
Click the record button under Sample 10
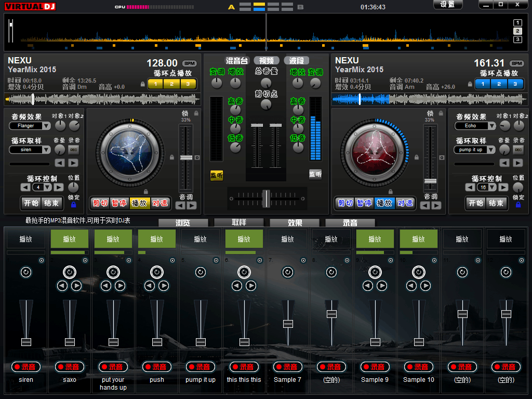pyautogui.click(x=419, y=367)
